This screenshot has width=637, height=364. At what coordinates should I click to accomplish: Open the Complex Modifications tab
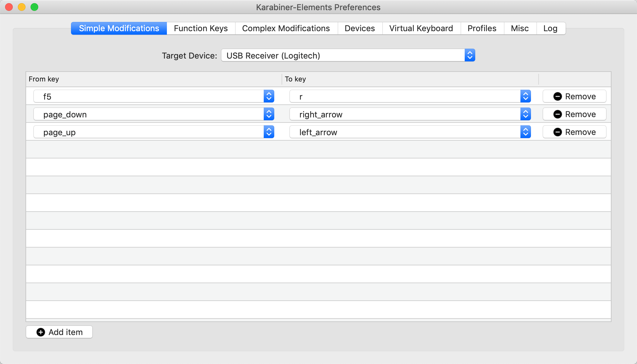click(286, 28)
